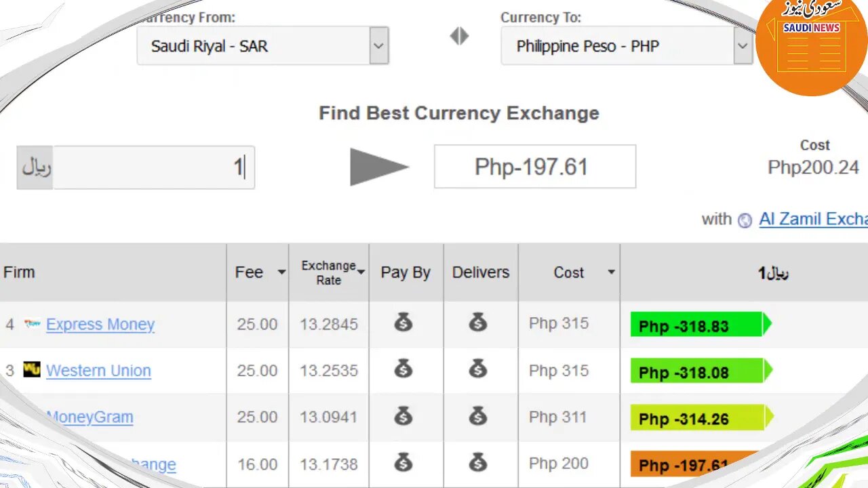Image resolution: width=868 pixels, height=488 pixels.
Task: Follow the Al Zamil Exchange link
Action: click(x=813, y=219)
